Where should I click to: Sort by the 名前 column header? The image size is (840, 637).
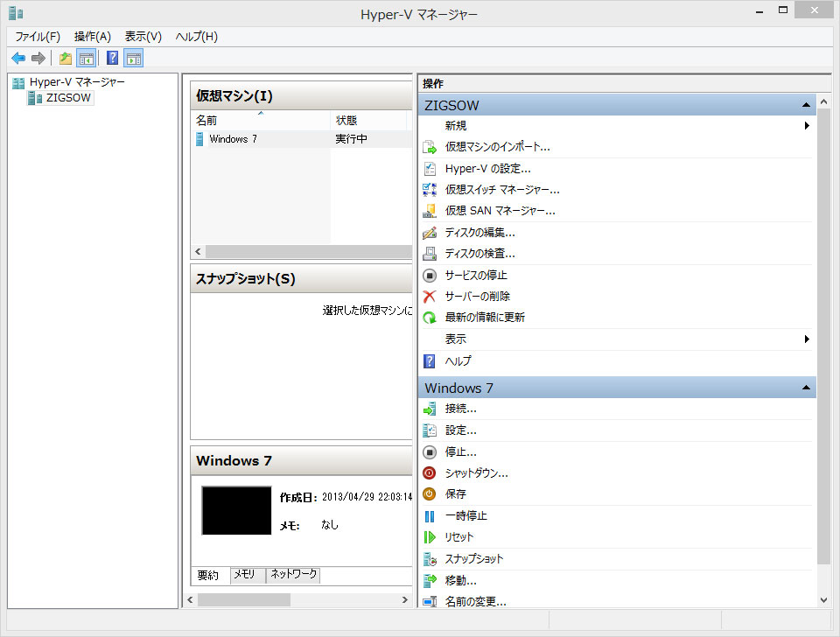pos(261,120)
